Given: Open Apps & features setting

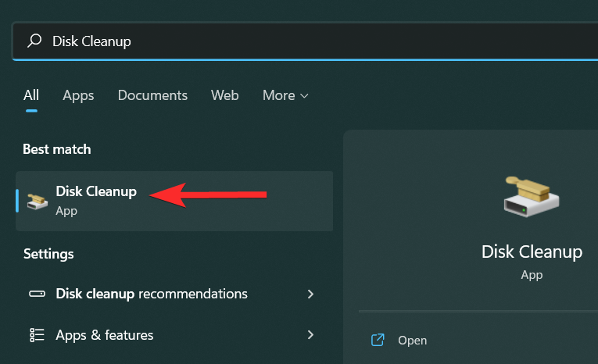Looking at the screenshot, I should click(105, 335).
